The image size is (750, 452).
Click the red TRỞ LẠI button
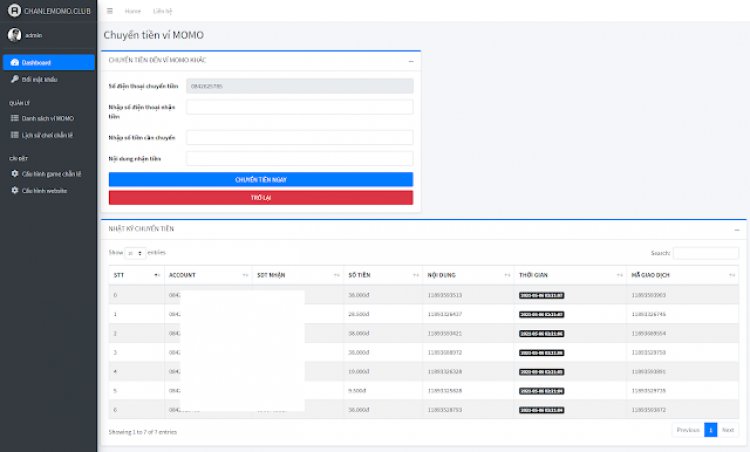coord(261,198)
